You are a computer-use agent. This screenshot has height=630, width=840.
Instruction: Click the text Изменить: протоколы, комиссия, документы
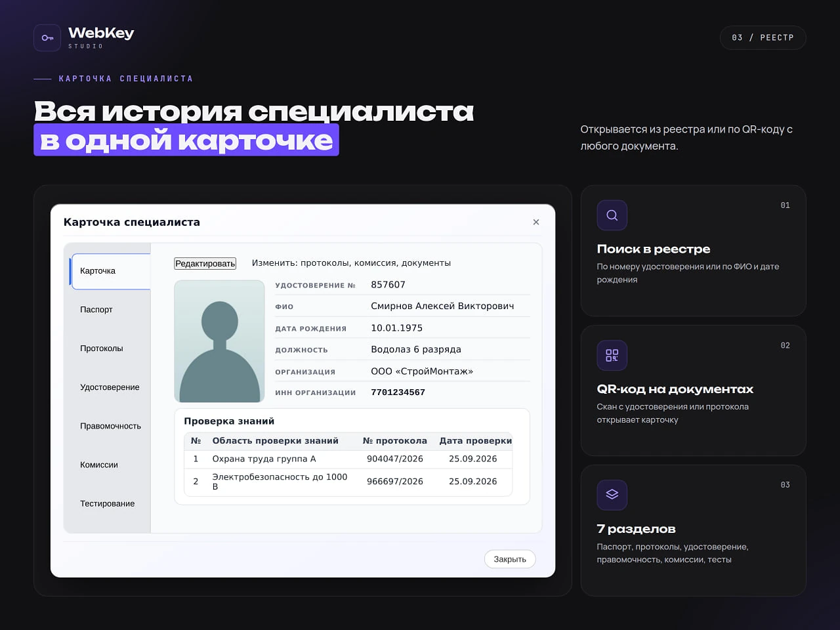pyautogui.click(x=351, y=263)
